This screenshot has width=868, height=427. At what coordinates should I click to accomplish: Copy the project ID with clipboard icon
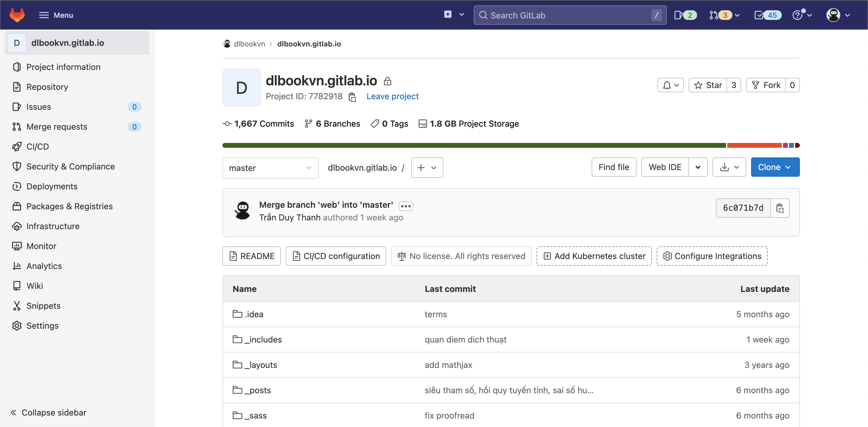[352, 97]
